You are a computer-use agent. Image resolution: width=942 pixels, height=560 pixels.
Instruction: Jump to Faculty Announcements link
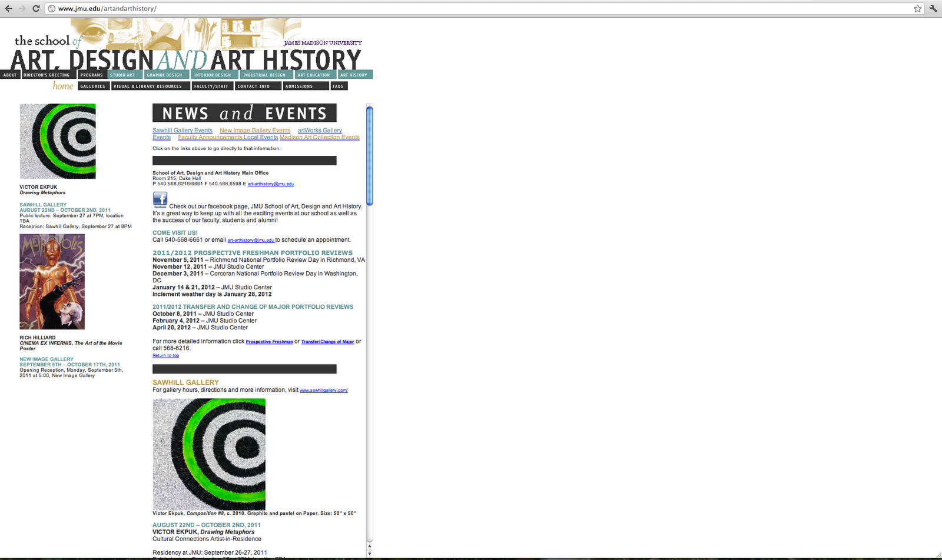210,138
